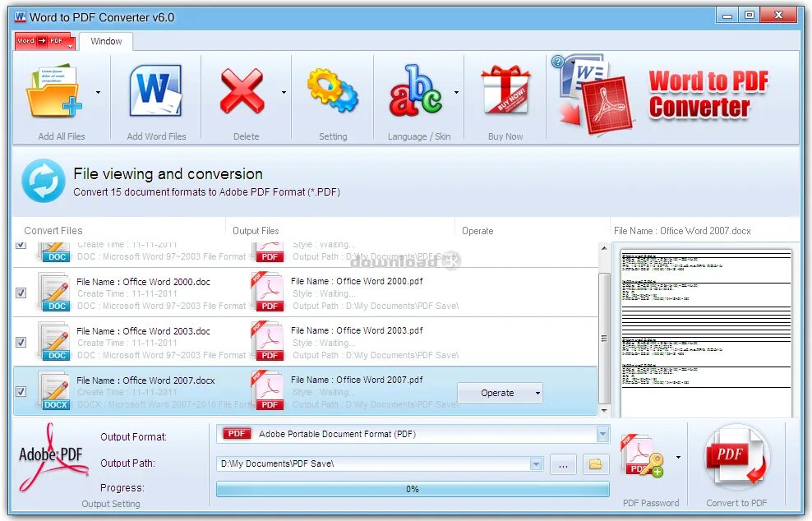Click the Setting label

click(333, 136)
